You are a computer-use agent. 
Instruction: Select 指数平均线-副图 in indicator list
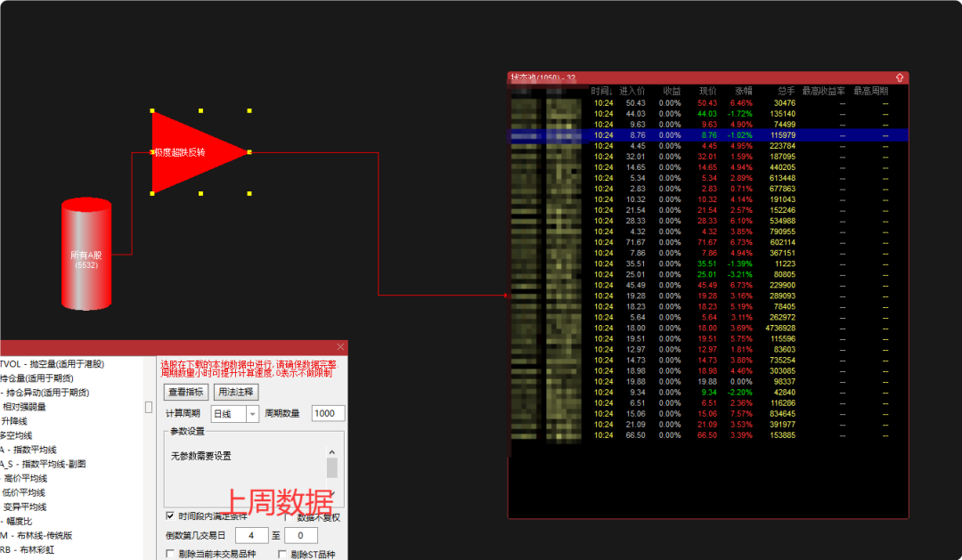click(x=43, y=464)
